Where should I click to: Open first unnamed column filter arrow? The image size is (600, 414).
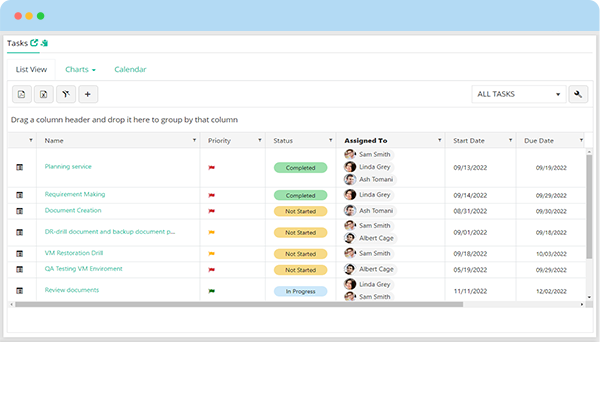click(x=31, y=140)
